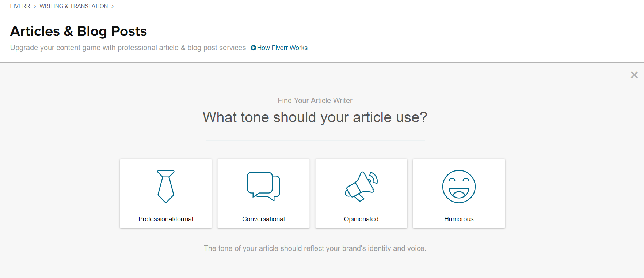
Task: Click the play icon beside How Fiverr Works
Action: pyautogui.click(x=253, y=48)
